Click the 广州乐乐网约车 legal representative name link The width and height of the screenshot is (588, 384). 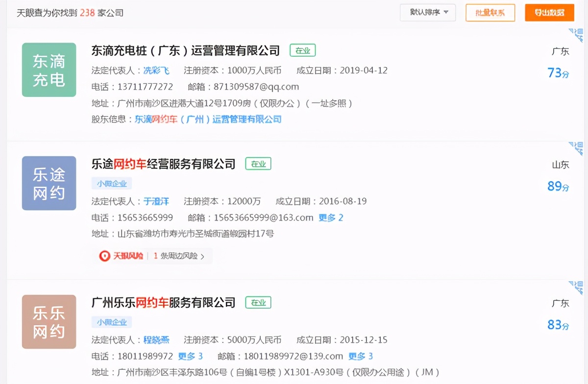[x=156, y=340]
